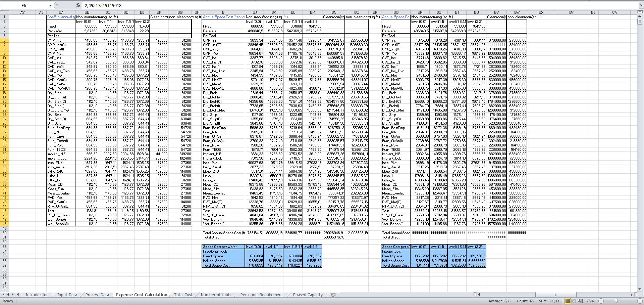The width and height of the screenshot is (644, 305).
Task: Select the 'Integer tools' cell
Action: pyautogui.click(x=396, y=251)
